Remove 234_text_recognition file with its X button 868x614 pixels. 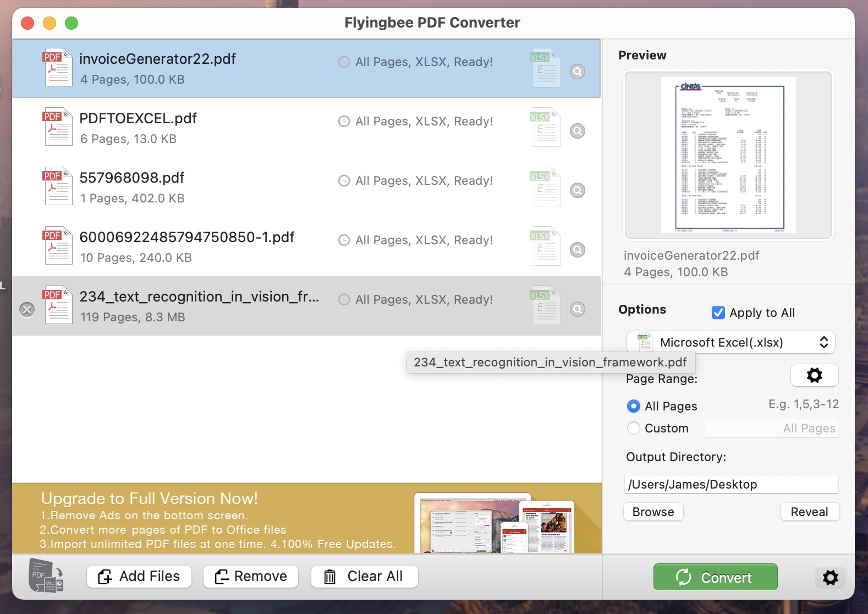(27, 310)
